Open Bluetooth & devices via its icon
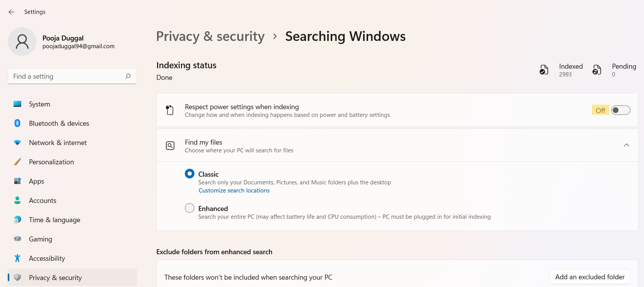Screen dimensions: 644x287 [x=17, y=123]
